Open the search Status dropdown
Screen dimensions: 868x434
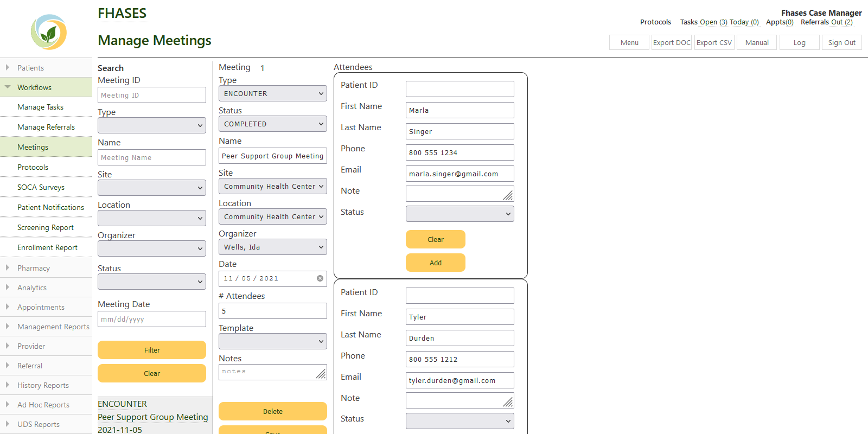coord(152,282)
